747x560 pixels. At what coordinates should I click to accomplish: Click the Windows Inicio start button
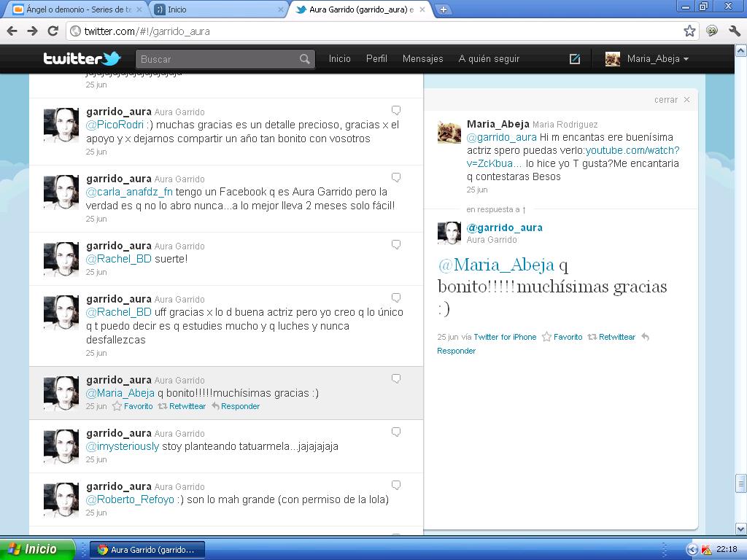pyautogui.click(x=36, y=549)
